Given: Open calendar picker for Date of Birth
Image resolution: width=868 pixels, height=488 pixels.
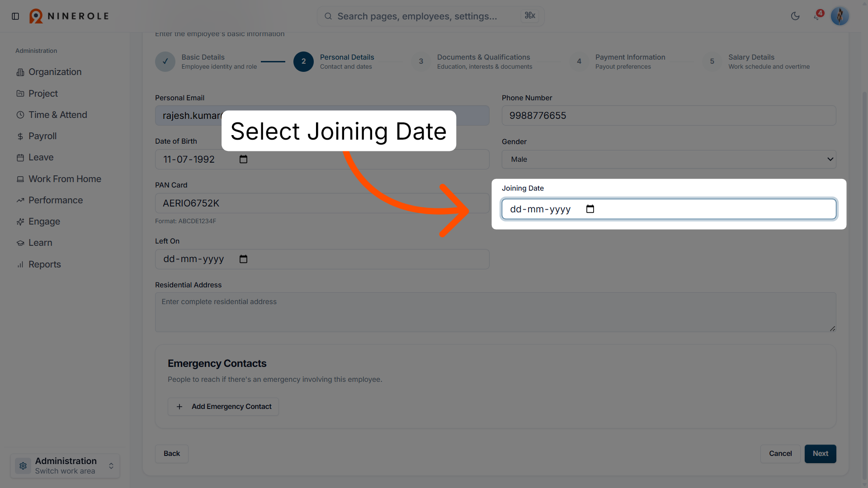Looking at the screenshot, I should click(243, 160).
